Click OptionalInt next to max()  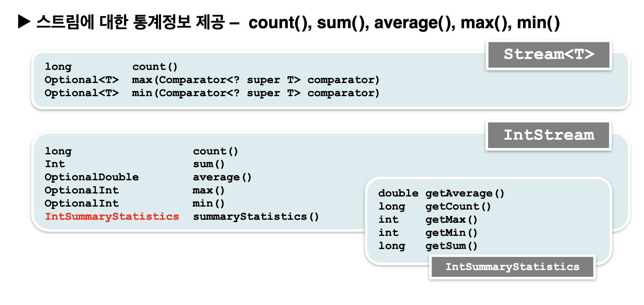tap(82, 190)
